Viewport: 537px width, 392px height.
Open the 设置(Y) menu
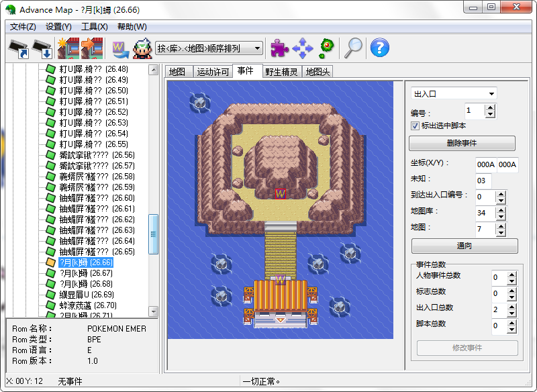coord(58,27)
